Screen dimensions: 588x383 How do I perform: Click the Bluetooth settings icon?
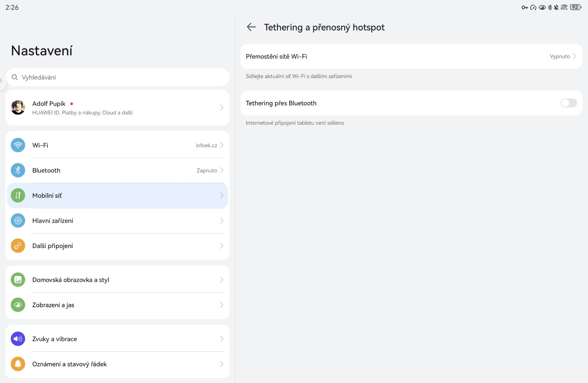click(18, 170)
